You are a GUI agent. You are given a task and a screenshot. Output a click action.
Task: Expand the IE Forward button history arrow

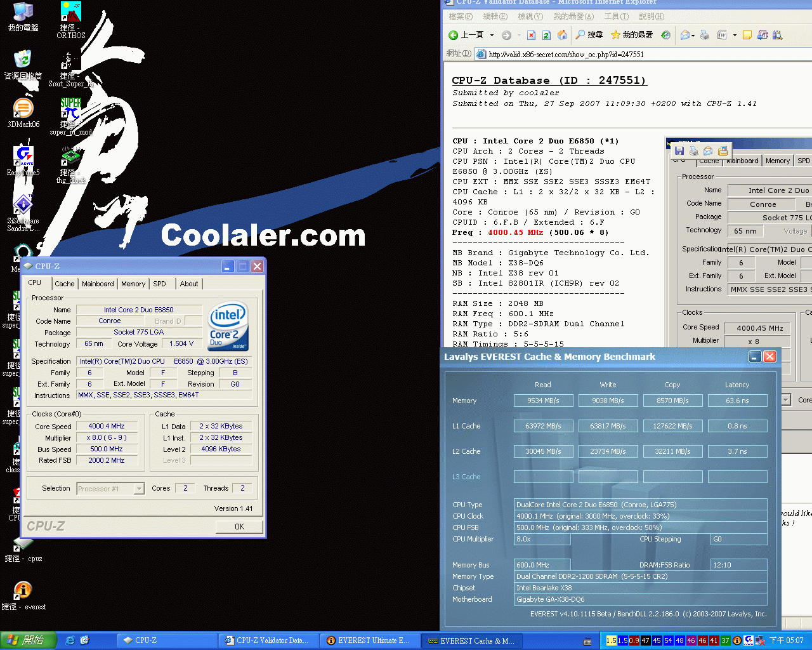518,35
